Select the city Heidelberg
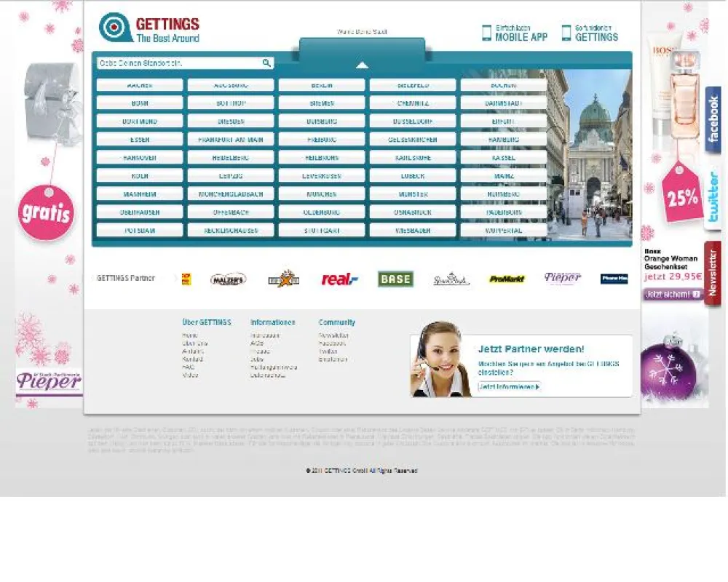728x582 pixels. [231, 158]
